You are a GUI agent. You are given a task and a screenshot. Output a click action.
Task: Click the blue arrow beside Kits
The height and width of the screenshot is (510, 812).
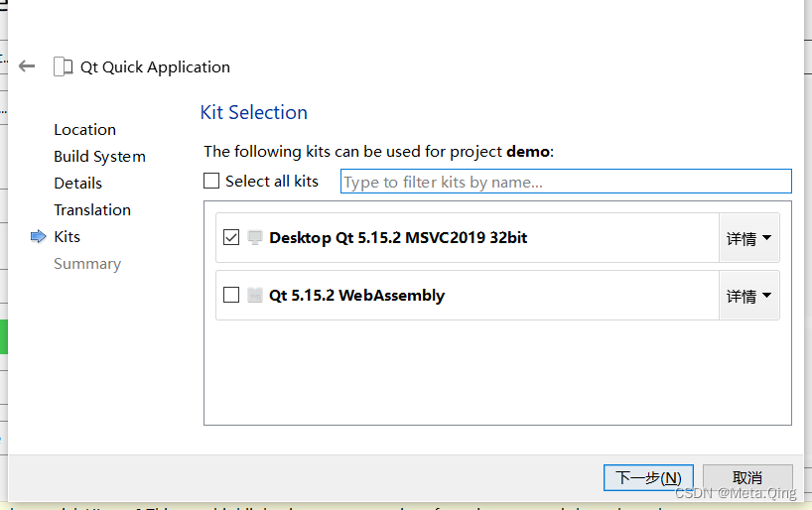pyautogui.click(x=39, y=236)
